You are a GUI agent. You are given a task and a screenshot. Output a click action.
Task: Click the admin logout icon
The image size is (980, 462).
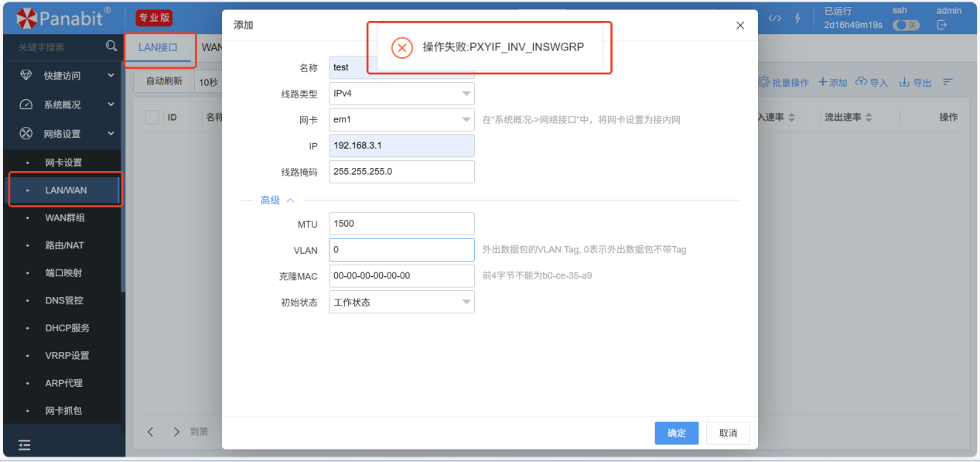pos(942,26)
